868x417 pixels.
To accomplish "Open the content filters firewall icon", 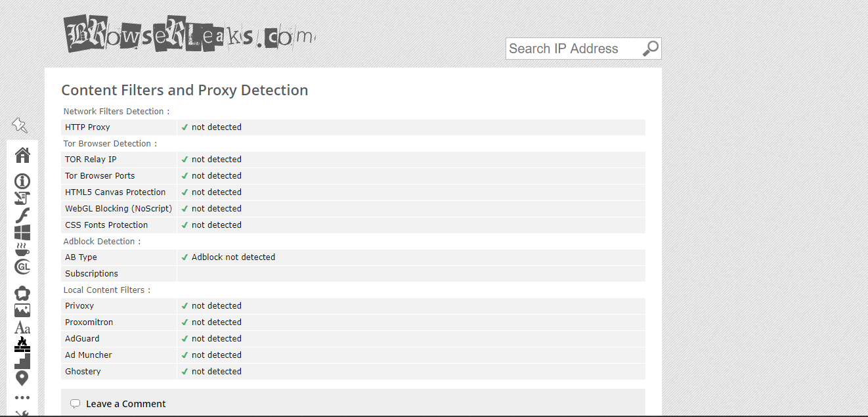I will click(22, 343).
